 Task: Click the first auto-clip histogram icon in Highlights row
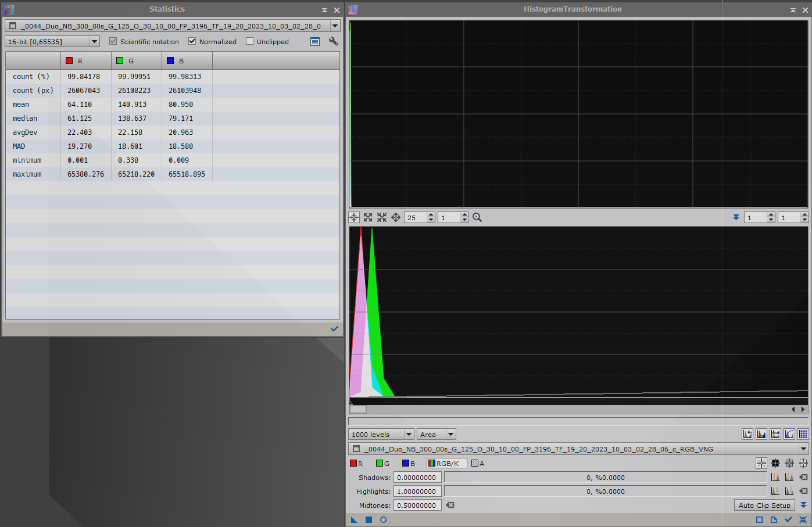[x=775, y=491]
